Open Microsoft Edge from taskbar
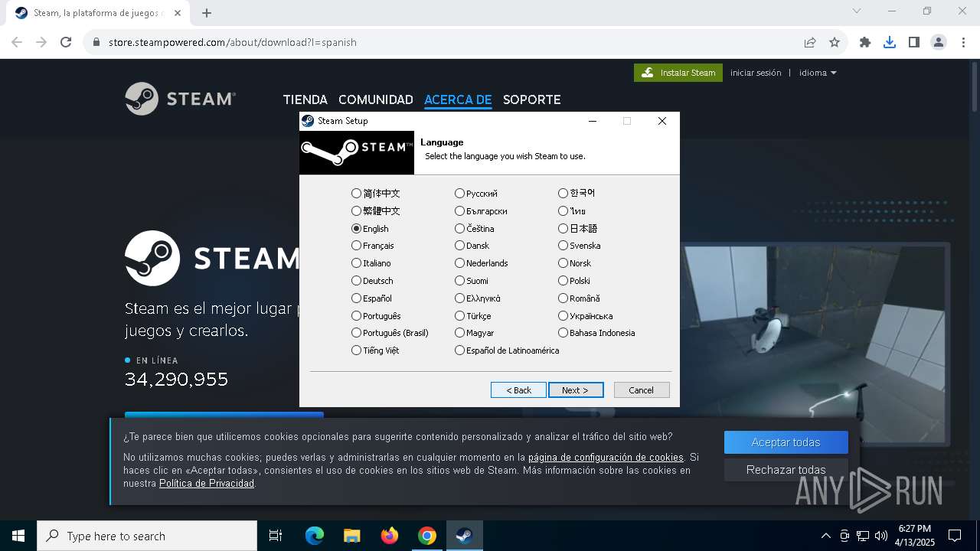Screen dimensions: 980x551 tap(315, 536)
